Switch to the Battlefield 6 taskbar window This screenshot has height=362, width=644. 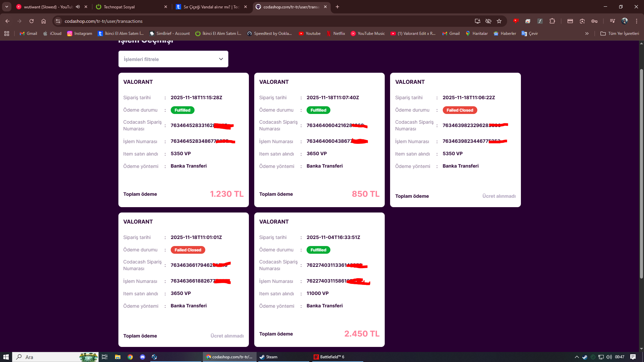(x=337, y=357)
